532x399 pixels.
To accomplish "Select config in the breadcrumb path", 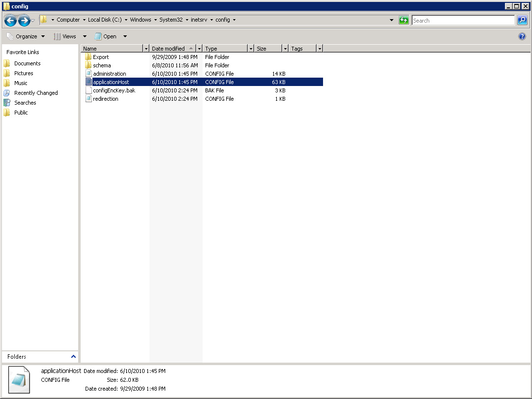I will tap(223, 20).
